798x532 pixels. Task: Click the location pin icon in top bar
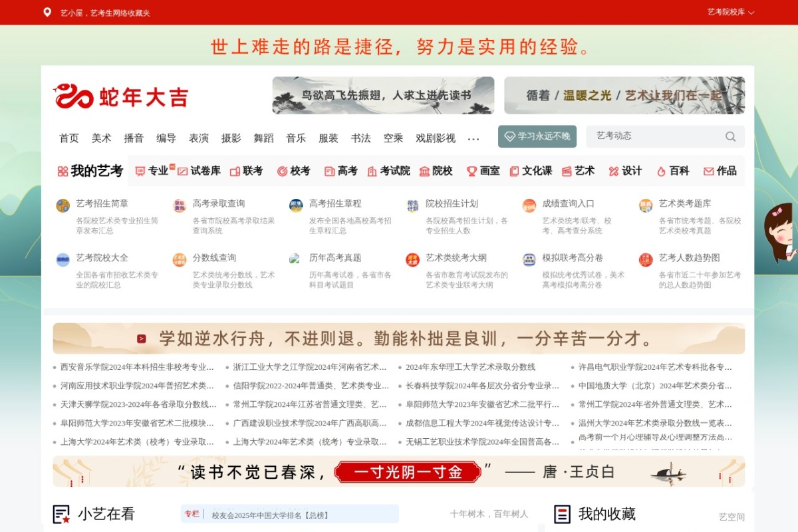coord(47,12)
